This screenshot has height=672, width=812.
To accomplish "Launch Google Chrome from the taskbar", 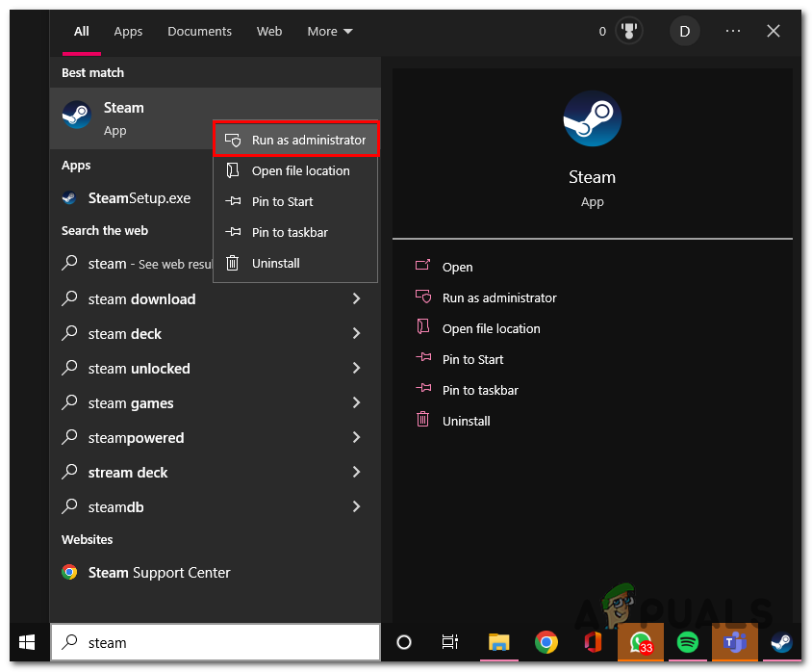I will [546, 642].
